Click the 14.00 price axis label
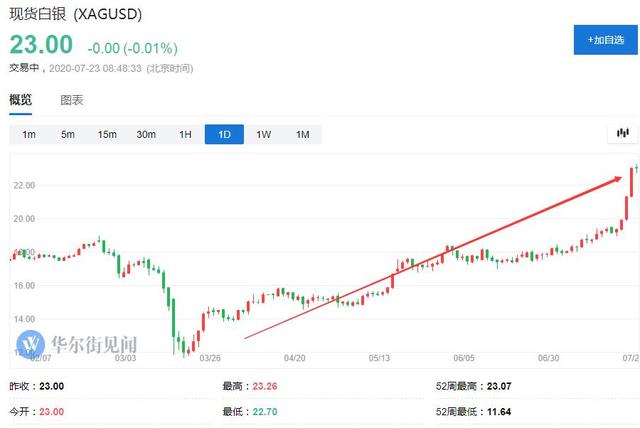 coord(24,319)
